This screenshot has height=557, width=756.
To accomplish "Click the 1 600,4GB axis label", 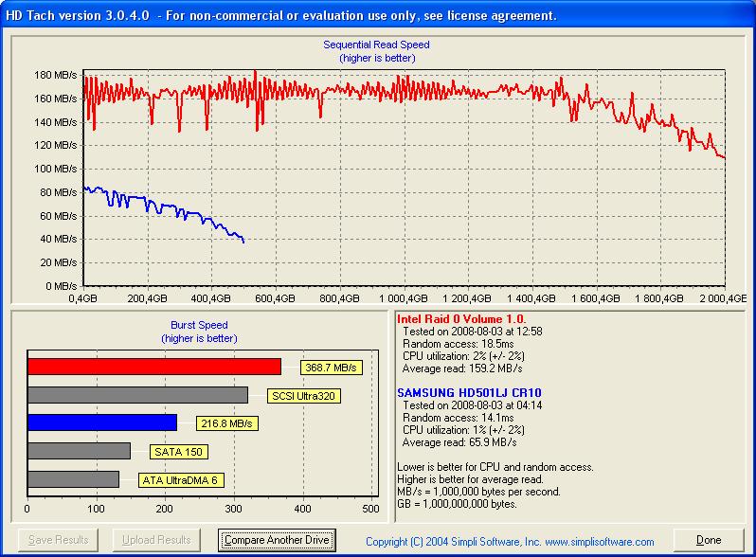I will point(596,298).
